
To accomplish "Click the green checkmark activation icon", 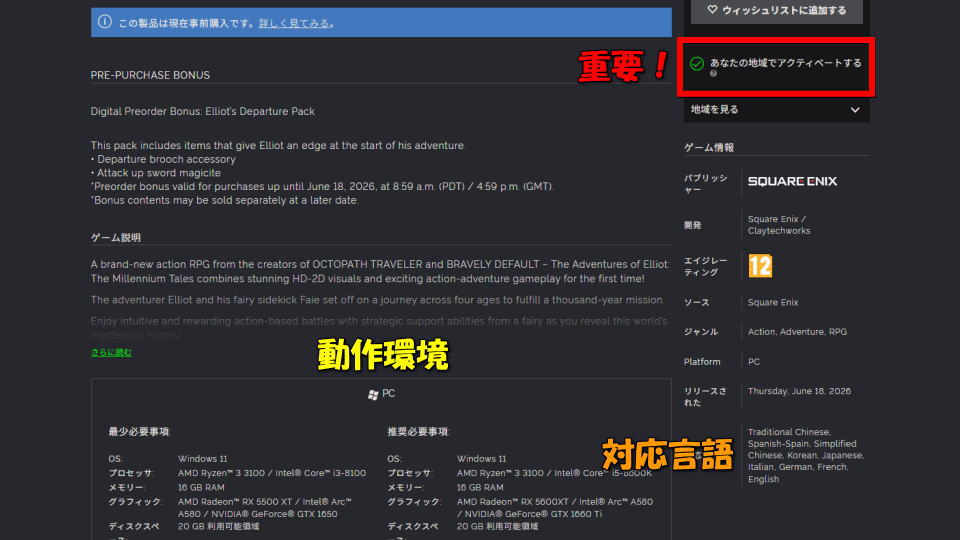I will coord(697,63).
